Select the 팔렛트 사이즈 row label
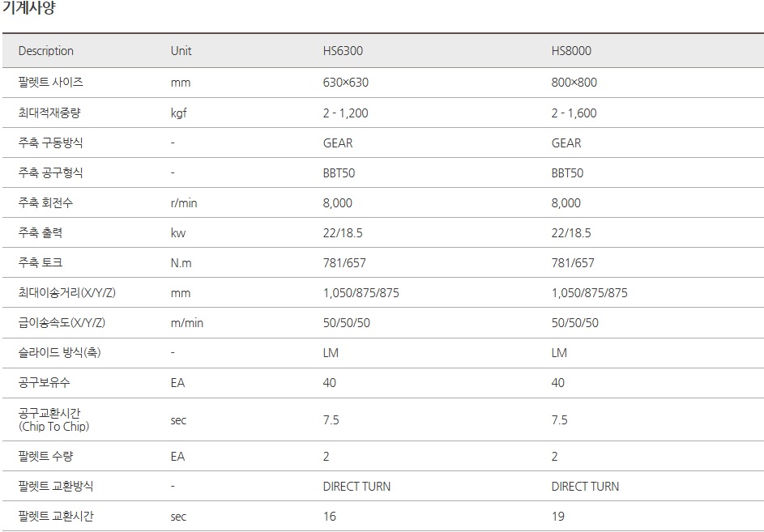The image size is (764, 532). pyautogui.click(x=51, y=83)
